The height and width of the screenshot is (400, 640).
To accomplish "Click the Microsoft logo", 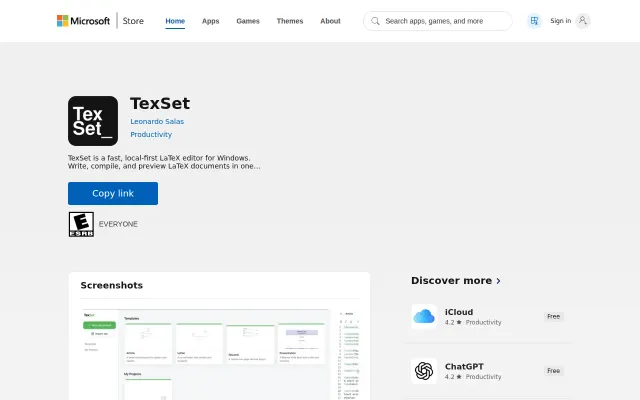I will 83,21.
